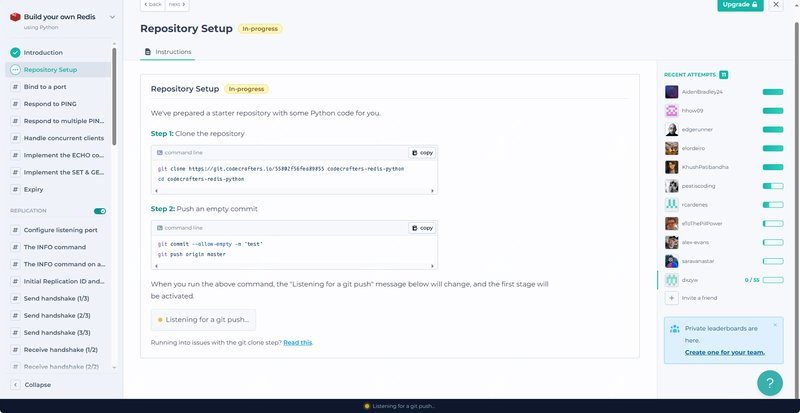Copy the git commit command

[422, 228]
